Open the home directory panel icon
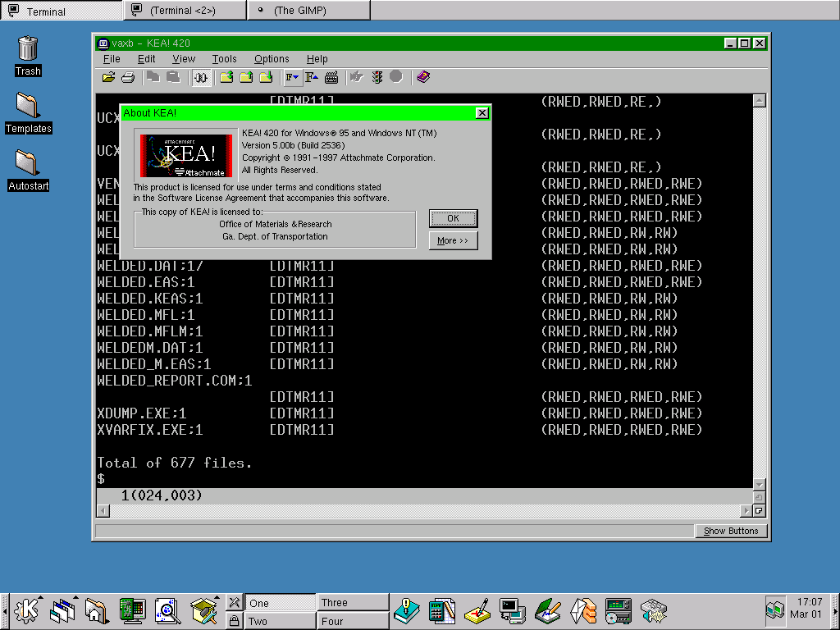 97,611
